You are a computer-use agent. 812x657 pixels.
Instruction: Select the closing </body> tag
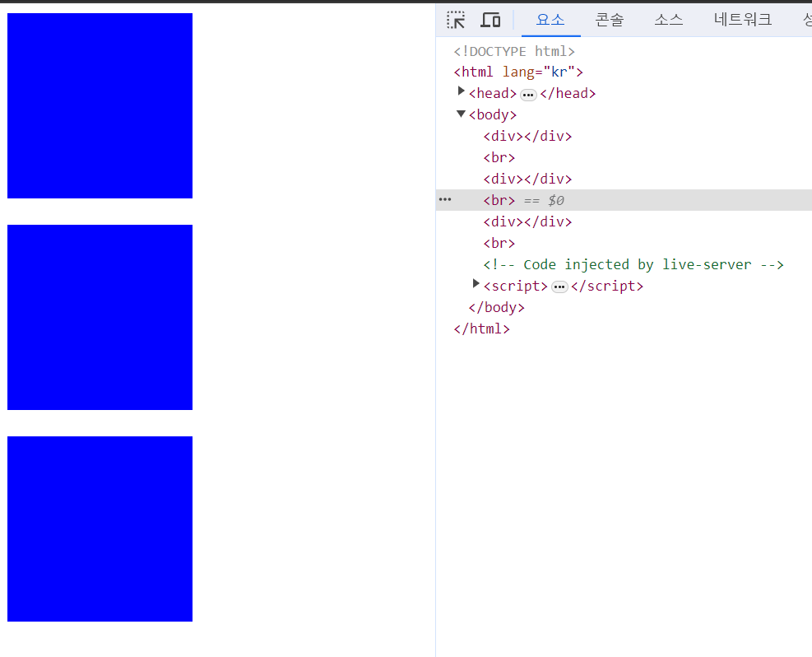click(x=497, y=308)
